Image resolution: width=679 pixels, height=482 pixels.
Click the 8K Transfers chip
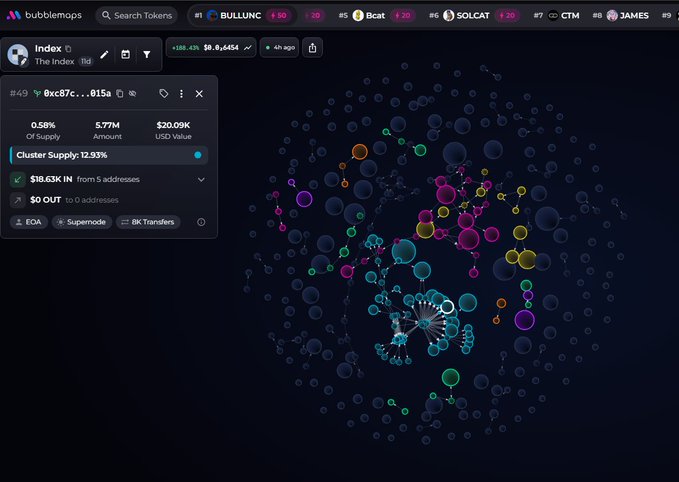(148, 222)
